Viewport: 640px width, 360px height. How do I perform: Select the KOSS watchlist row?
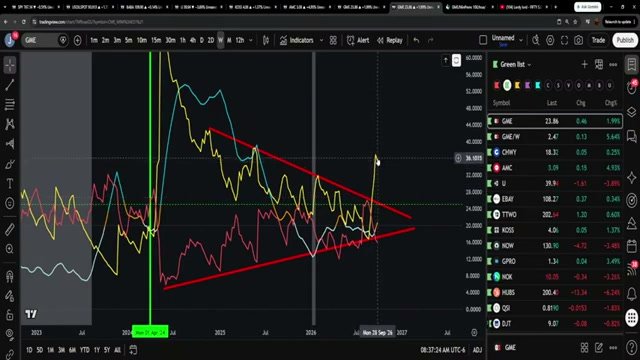point(555,230)
